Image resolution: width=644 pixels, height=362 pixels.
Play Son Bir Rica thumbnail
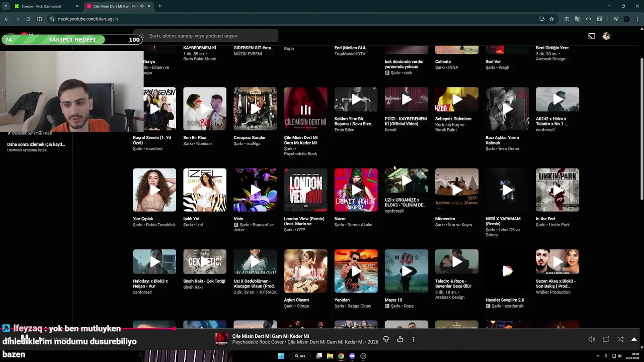(x=205, y=109)
